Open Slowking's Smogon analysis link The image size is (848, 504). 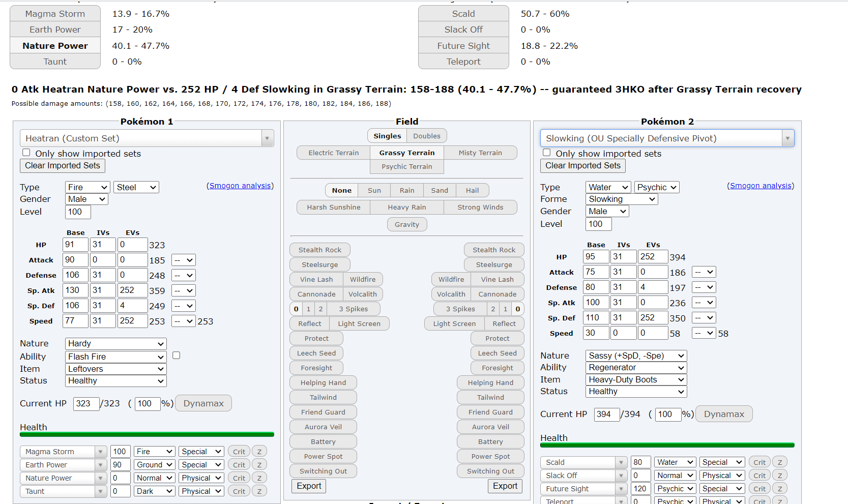coord(761,186)
